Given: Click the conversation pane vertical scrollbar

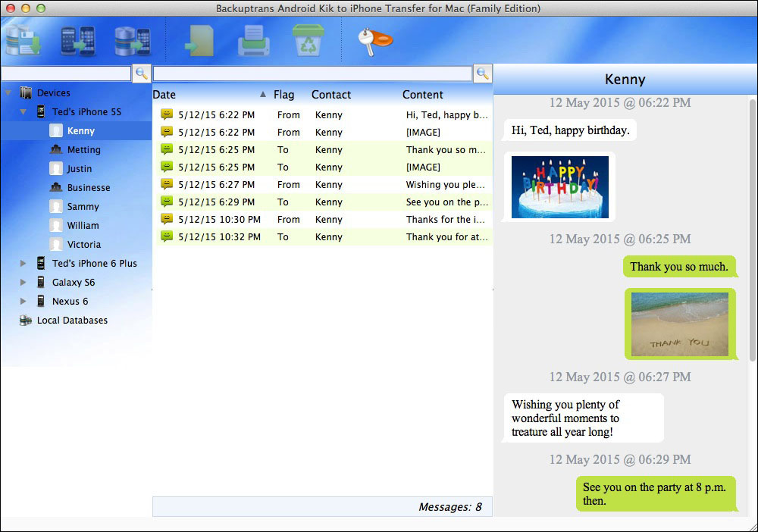Looking at the screenshot, I should [753, 230].
